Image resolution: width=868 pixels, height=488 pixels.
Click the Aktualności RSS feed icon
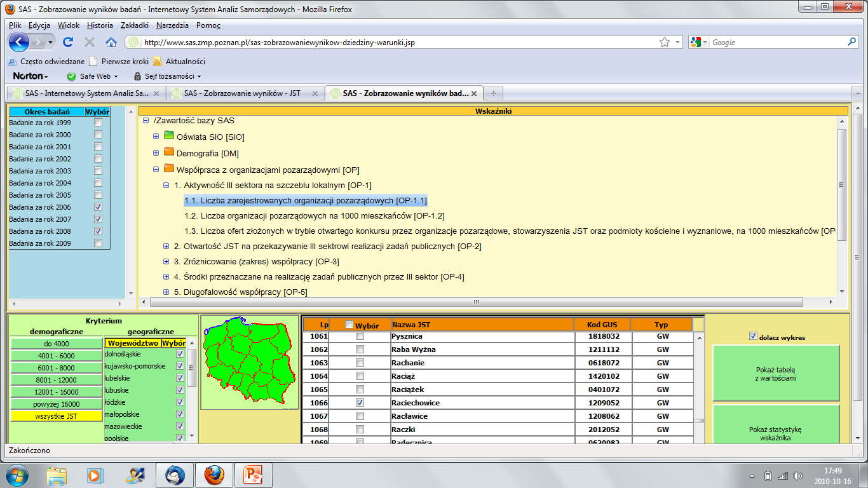[158, 62]
